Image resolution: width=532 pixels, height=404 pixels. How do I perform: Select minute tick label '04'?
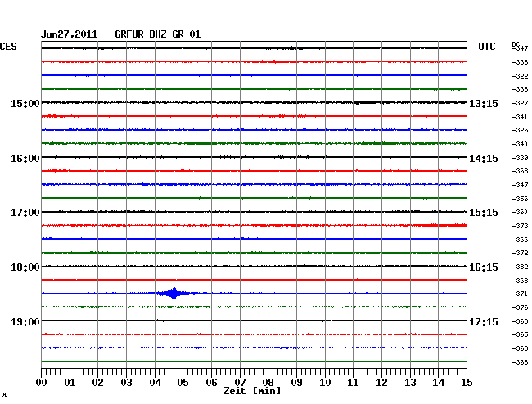[x=155, y=383]
